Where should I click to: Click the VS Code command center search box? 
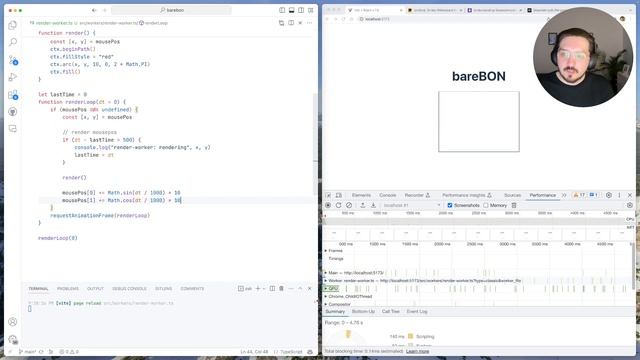171,10
